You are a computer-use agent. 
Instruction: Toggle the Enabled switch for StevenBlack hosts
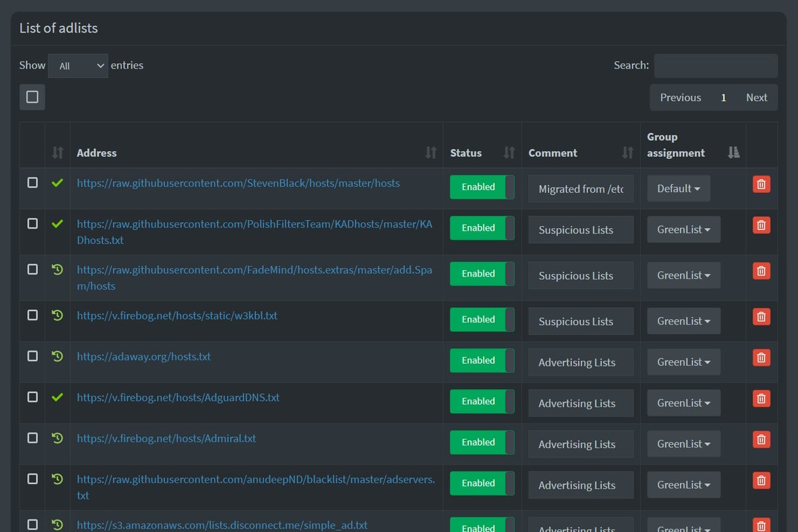click(482, 187)
